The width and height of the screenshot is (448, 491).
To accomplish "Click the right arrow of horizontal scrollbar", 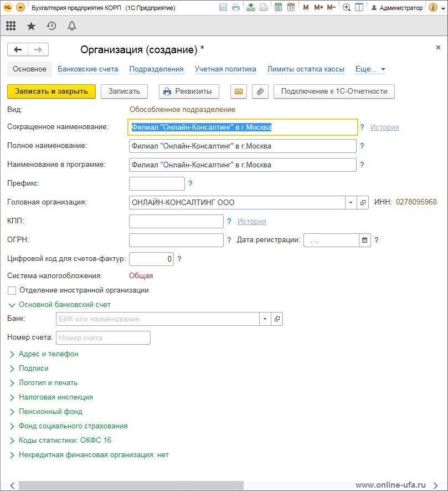I will [435, 485].
